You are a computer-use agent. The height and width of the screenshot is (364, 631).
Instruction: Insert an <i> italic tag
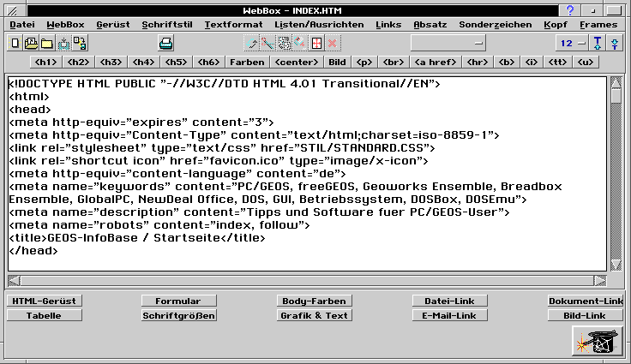click(x=532, y=62)
